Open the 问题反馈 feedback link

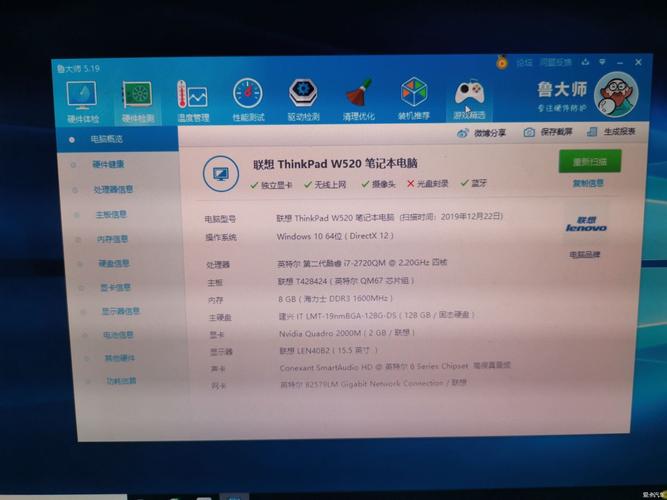(556, 63)
